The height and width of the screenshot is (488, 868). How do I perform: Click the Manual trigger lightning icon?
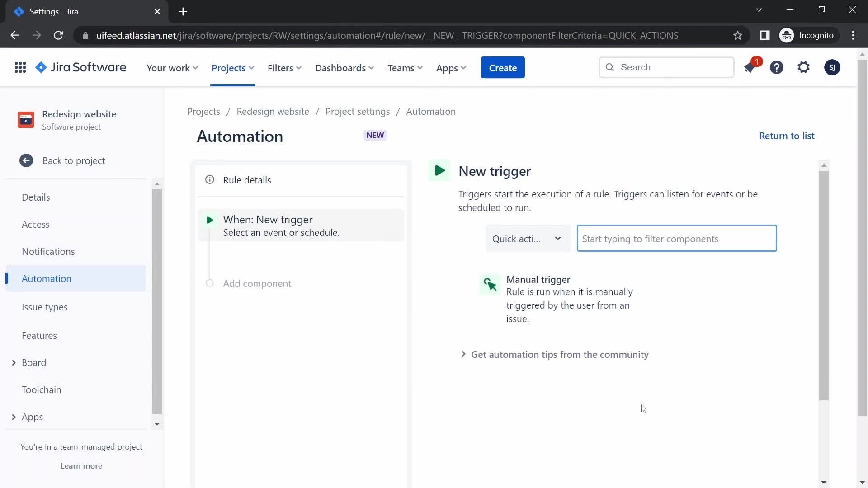click(x=490, y=284)
